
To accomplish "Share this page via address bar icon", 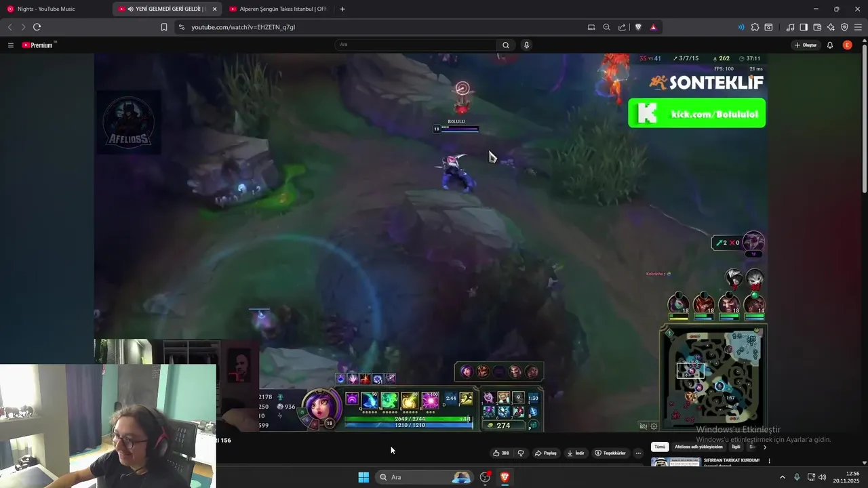I will click(622, 27).
